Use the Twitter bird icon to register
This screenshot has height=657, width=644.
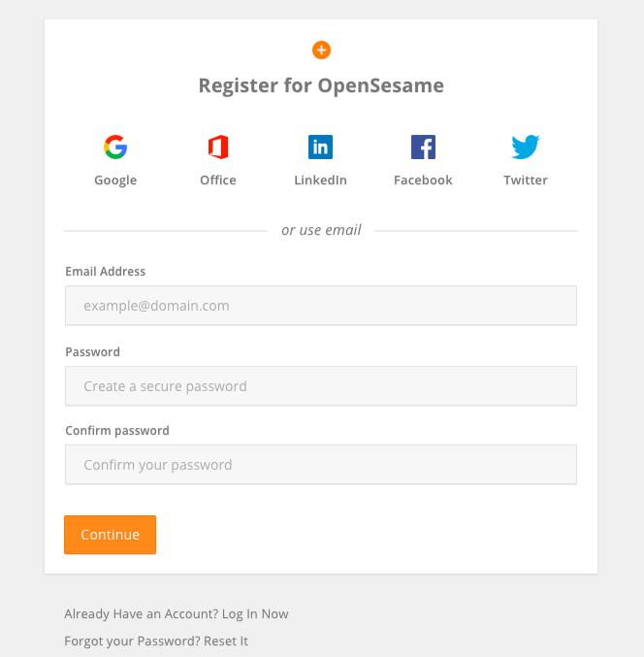coord(526,148)
